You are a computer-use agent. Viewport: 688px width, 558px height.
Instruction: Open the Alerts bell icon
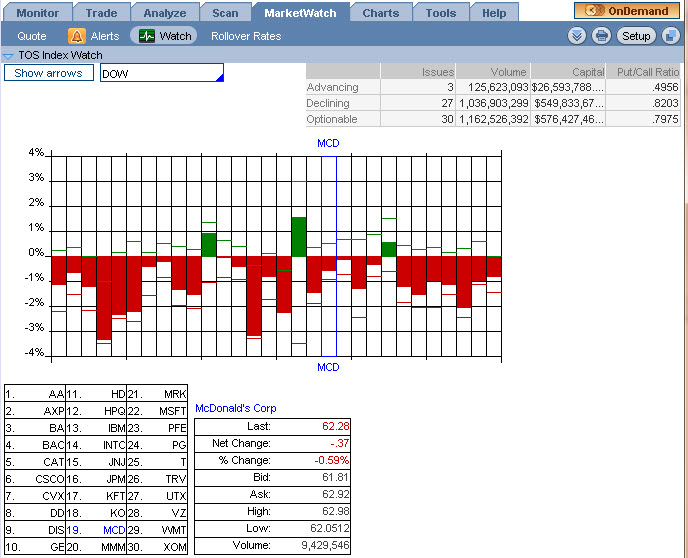coord(76,36)
